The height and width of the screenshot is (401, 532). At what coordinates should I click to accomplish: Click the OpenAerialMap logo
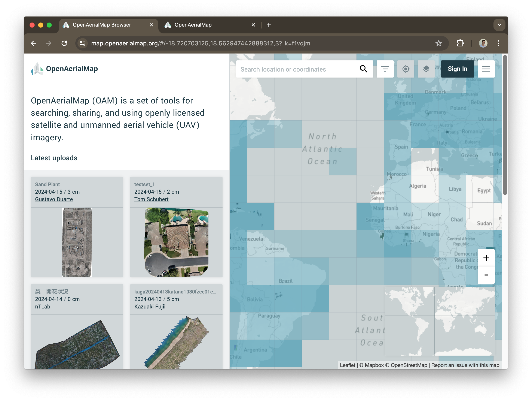click(x=64, y=69)
